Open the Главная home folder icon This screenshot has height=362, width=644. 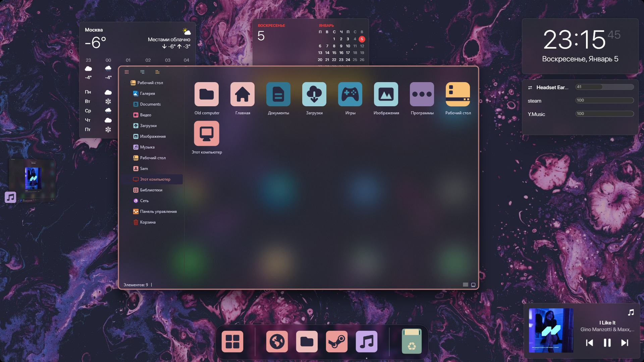243,94
